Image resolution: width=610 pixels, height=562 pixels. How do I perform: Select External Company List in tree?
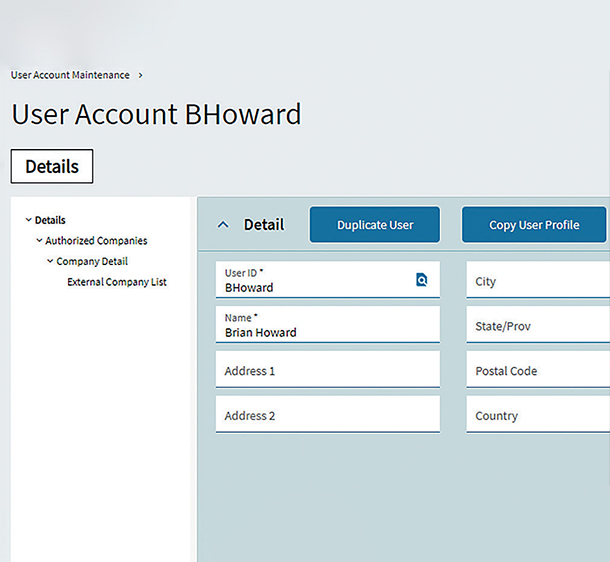[117, 282]
